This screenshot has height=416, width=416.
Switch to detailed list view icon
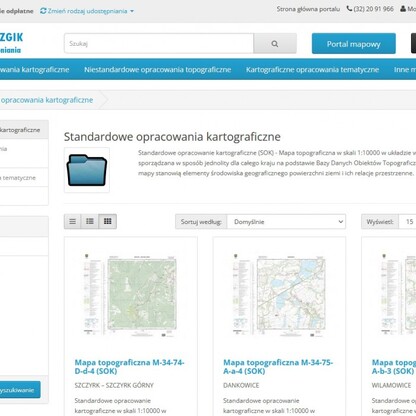pyautogui.click(x=90, y=221)
